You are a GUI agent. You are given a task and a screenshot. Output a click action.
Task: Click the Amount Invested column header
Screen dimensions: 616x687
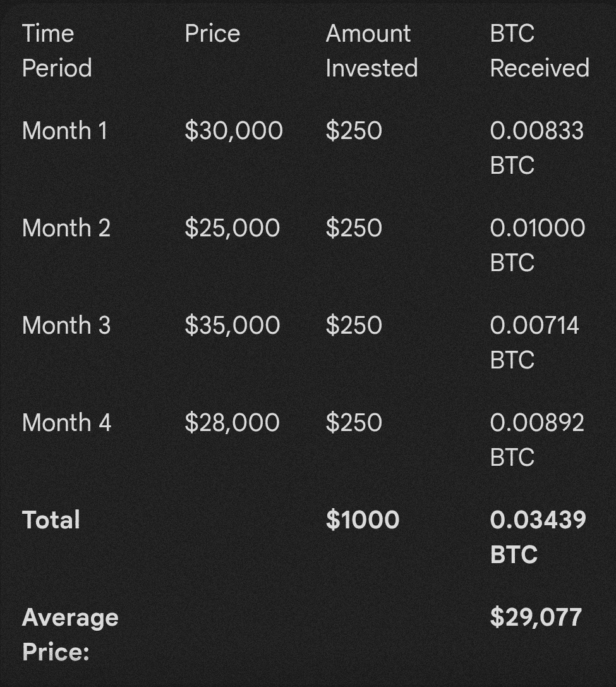(x=371, y=51)
